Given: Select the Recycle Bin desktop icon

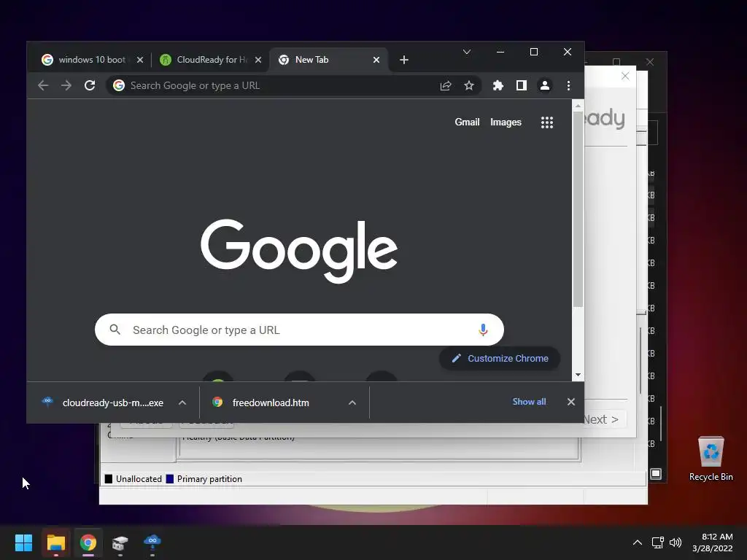Looking at the screenshot, I should coord(711,458).
